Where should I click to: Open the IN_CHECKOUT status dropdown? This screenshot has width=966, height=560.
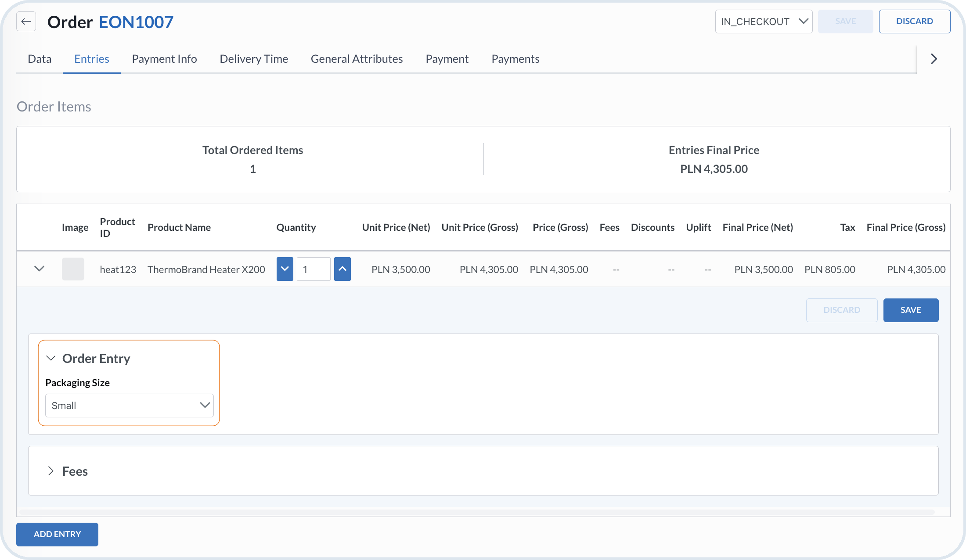click(x=764, y=22)
